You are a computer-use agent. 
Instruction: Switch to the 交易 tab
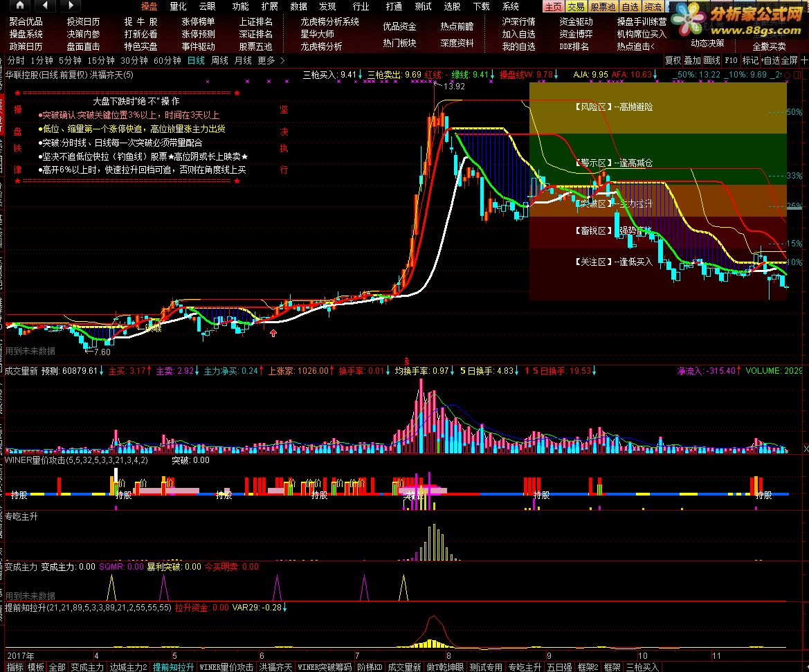pos(576,7)
